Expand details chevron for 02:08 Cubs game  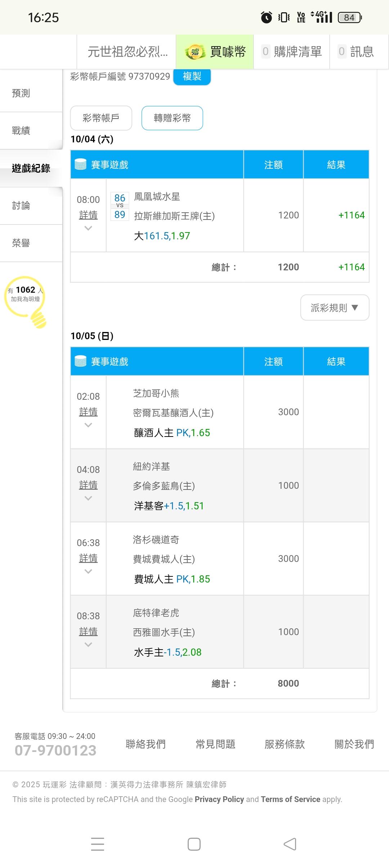click(88, 425)
